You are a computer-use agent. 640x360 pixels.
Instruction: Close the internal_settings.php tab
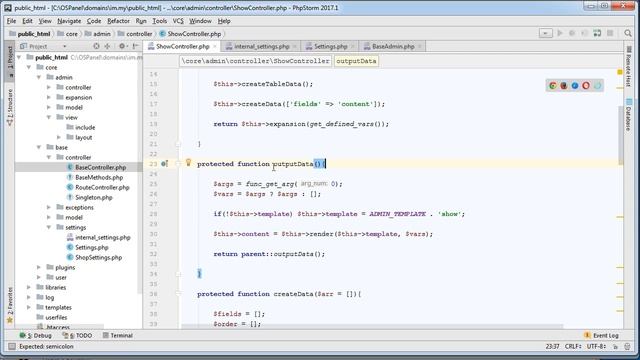tap(295, 47)
